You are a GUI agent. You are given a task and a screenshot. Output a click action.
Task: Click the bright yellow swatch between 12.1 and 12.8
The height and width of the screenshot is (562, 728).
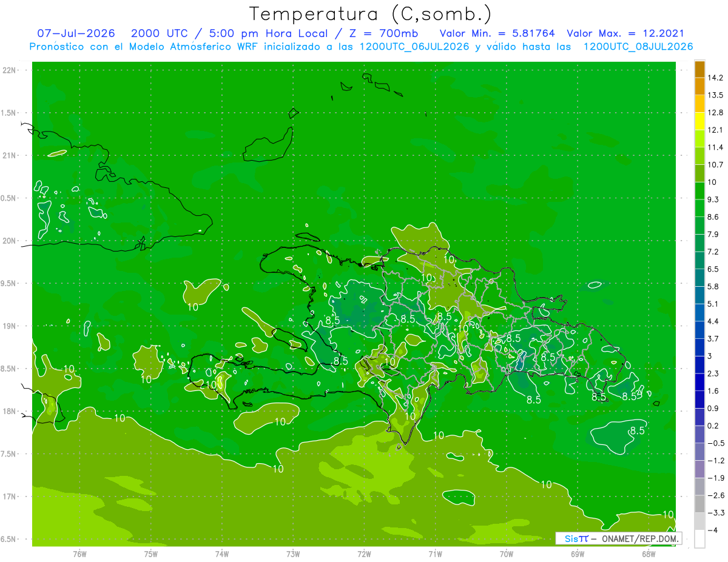(x=699, y=121)
